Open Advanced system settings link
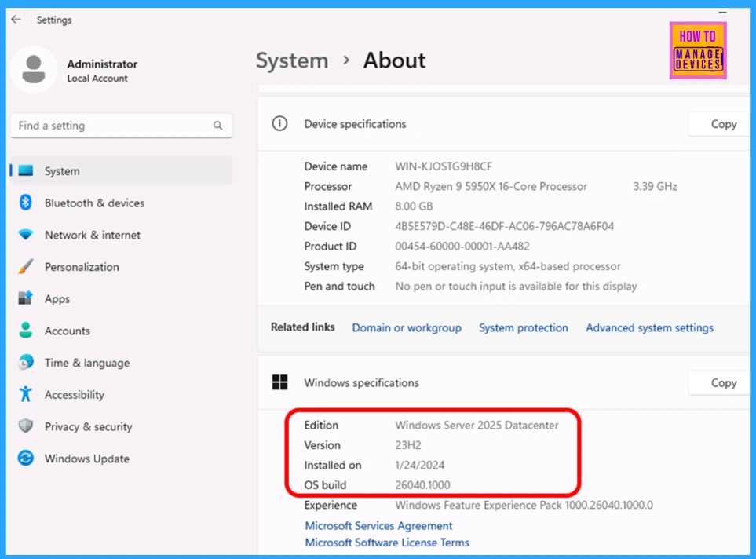This screenshot has height=559, width=756. pyautogui.click(x=649, y=327)
